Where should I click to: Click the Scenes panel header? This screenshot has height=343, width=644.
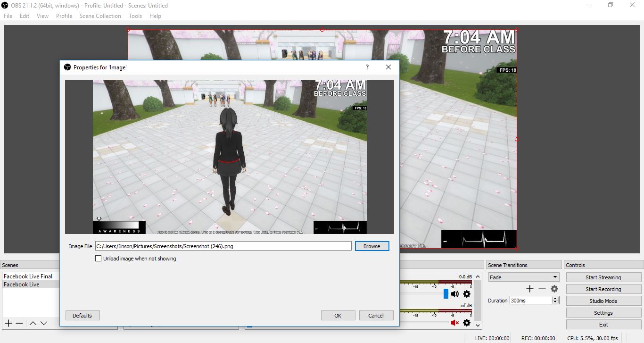[x=30, y=265]
